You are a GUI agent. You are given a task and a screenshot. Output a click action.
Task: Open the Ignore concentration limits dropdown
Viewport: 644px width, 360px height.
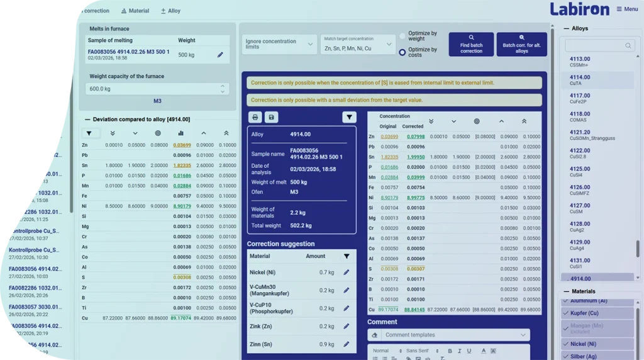[279, 44]
